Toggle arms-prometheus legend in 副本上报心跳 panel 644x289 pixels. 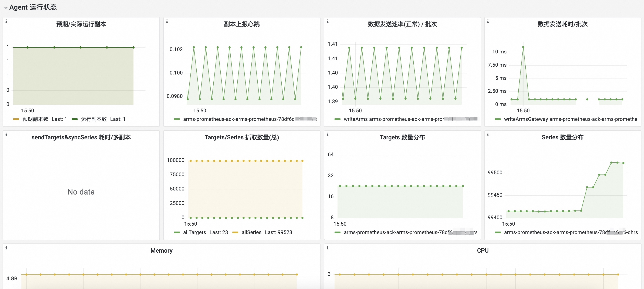point(250,119)
